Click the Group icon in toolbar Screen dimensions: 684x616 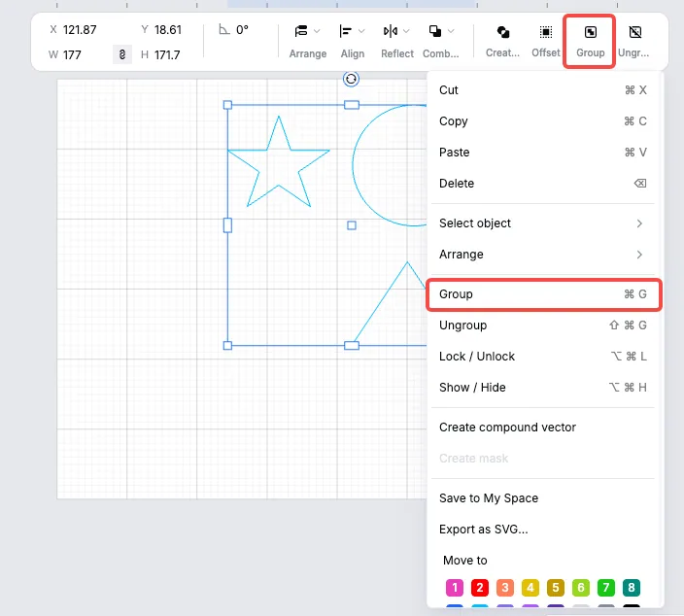[590, 32]
